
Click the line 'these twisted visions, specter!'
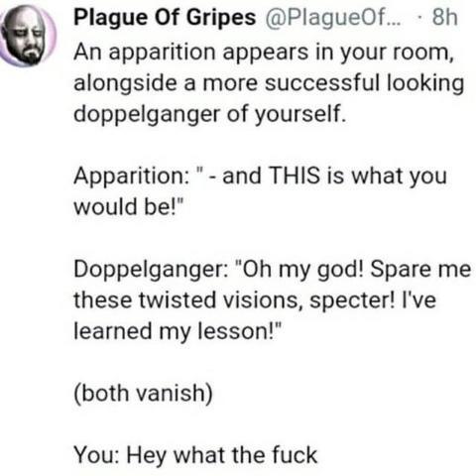234,300
